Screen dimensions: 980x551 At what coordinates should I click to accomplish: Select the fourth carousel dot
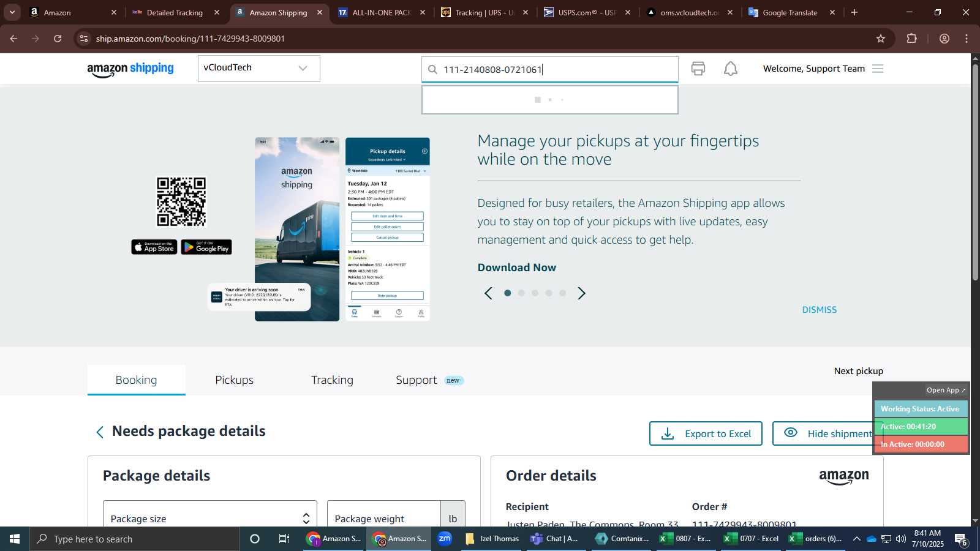[549, 293]
